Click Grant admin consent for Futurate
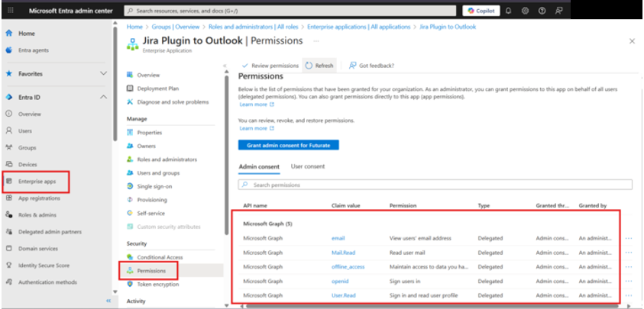This screenshot has height=309, width=644. click(288, 144)
